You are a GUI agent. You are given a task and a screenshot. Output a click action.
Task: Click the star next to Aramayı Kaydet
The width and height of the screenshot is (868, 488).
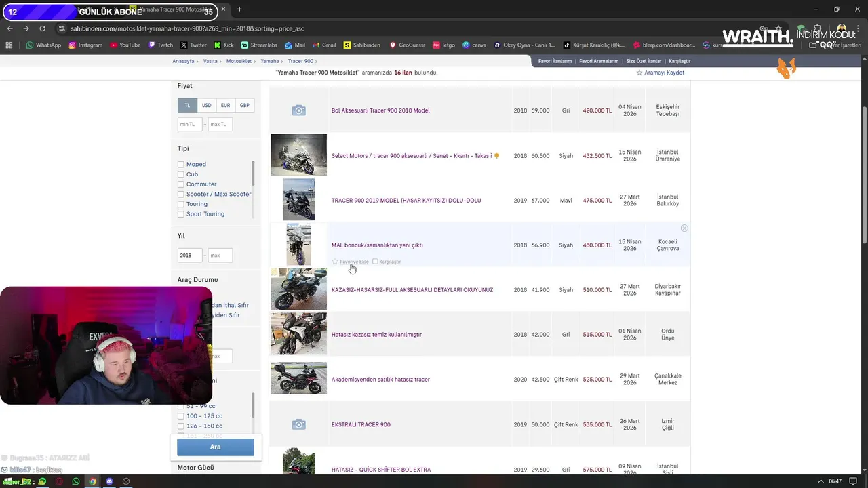[x=639, y=73]
